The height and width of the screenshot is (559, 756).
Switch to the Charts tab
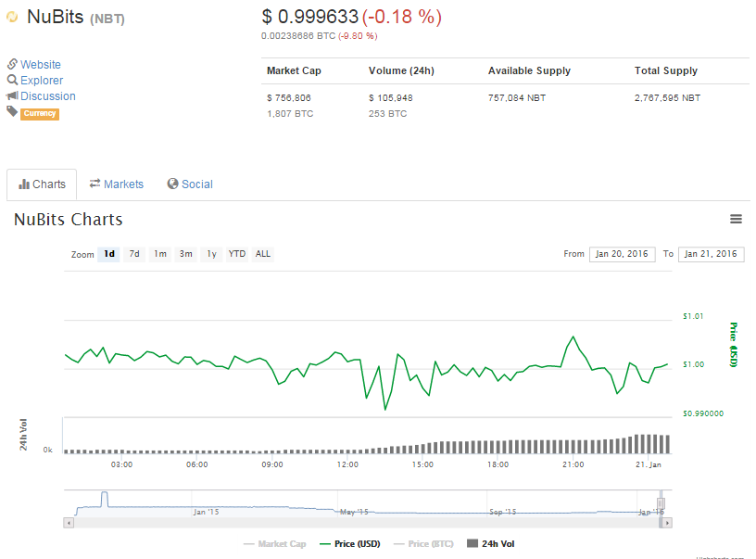(42, 184)
